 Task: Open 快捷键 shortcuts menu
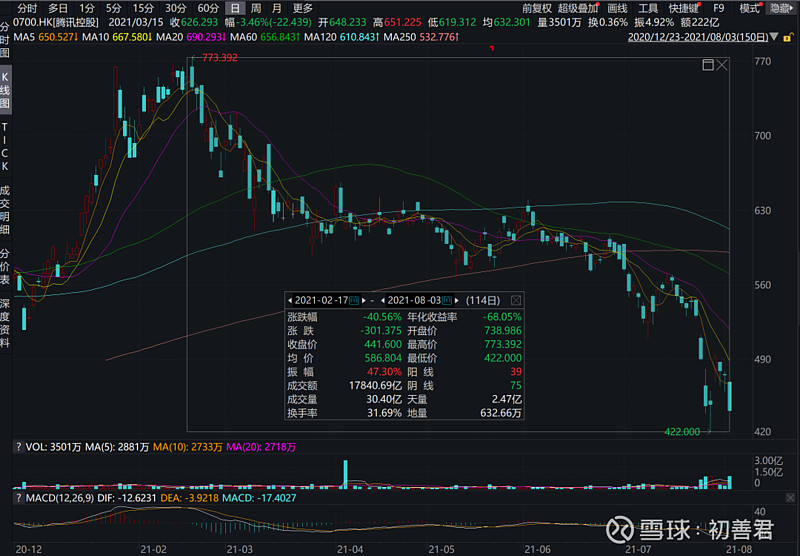tap(684, 8)
